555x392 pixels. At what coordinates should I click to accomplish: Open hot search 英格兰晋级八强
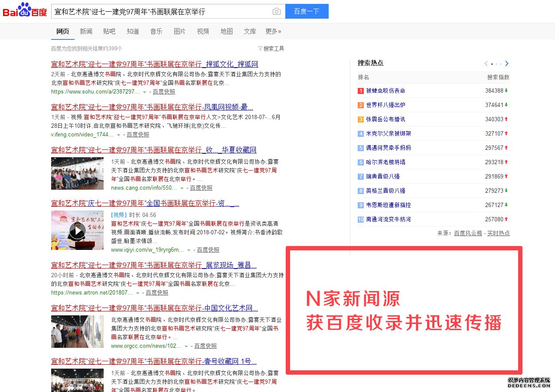coord(386,191)
